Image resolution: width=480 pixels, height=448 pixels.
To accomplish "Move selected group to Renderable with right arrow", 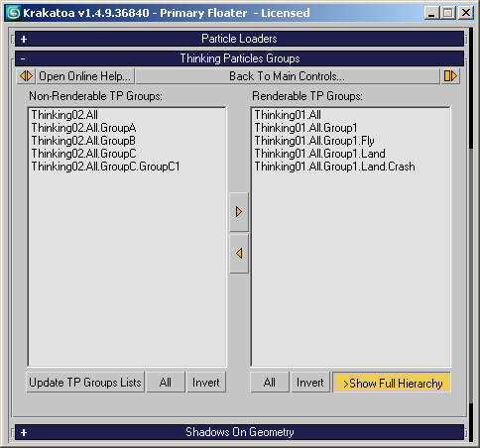I will (239, 212).
